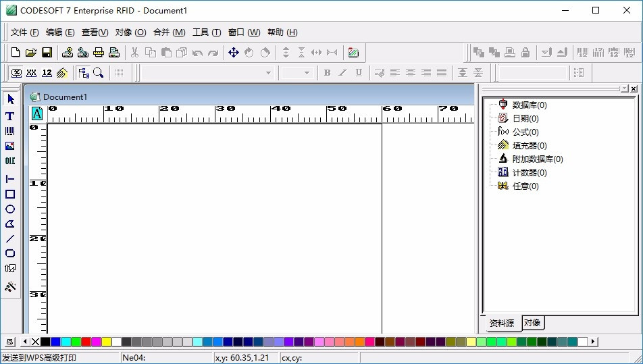643x364 pixels.
Task: Click the 'A' label corner icon
Action: click(37, 113)
